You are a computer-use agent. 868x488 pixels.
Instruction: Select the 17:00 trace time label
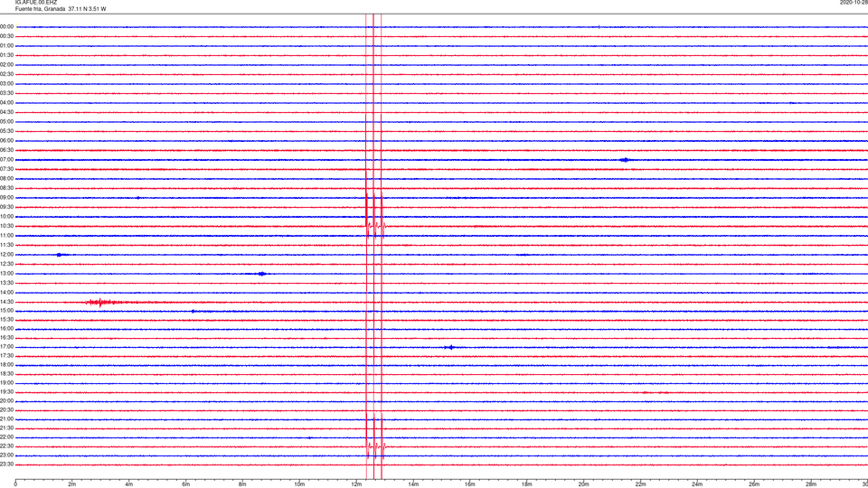6,347
